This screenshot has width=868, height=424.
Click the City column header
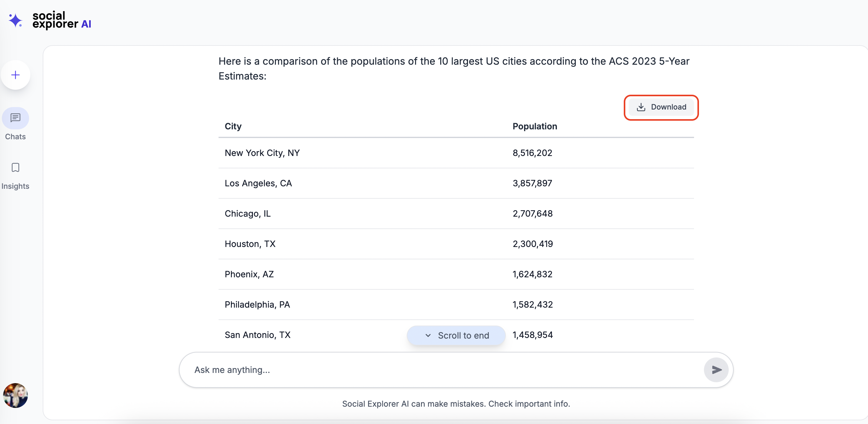pyautogui.click(x=233, y=126)
